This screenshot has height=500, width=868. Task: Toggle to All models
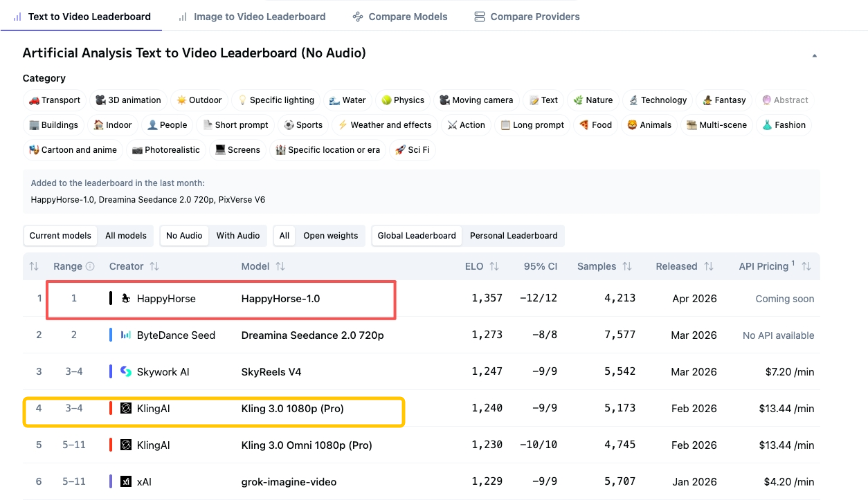tap(126, 236)
